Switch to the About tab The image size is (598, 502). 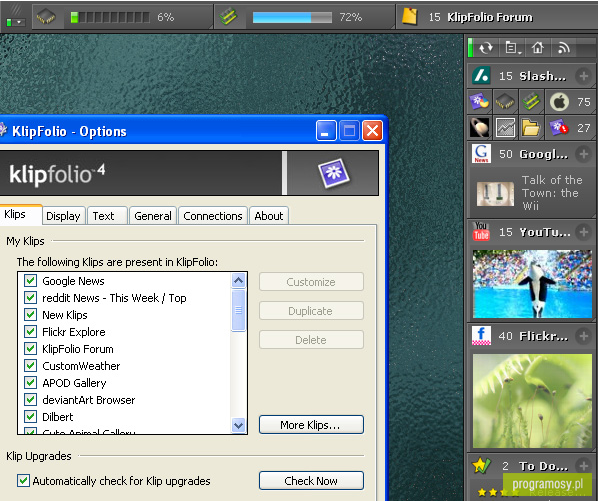point(269,216)
